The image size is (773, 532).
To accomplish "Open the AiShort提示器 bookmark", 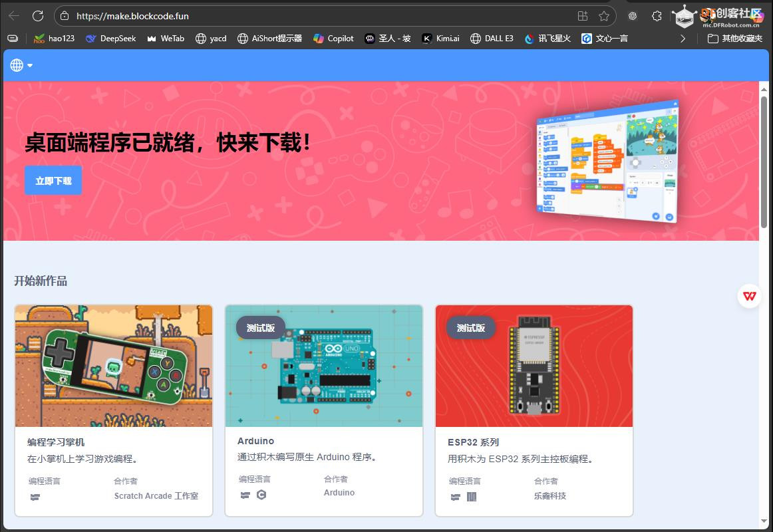I will 269,39.
